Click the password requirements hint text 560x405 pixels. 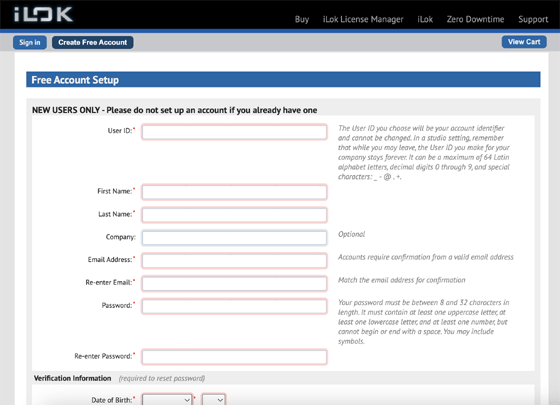click(424, 322)
